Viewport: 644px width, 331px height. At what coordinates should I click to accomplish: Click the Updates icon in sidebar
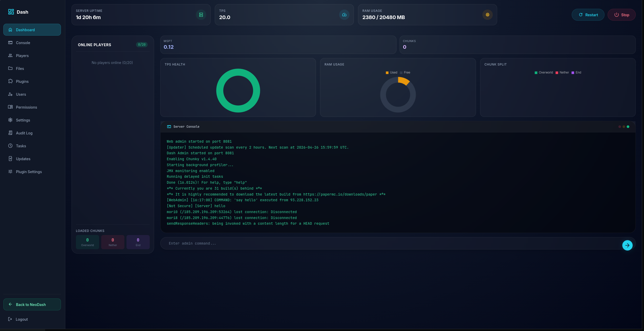click(10, 159)
